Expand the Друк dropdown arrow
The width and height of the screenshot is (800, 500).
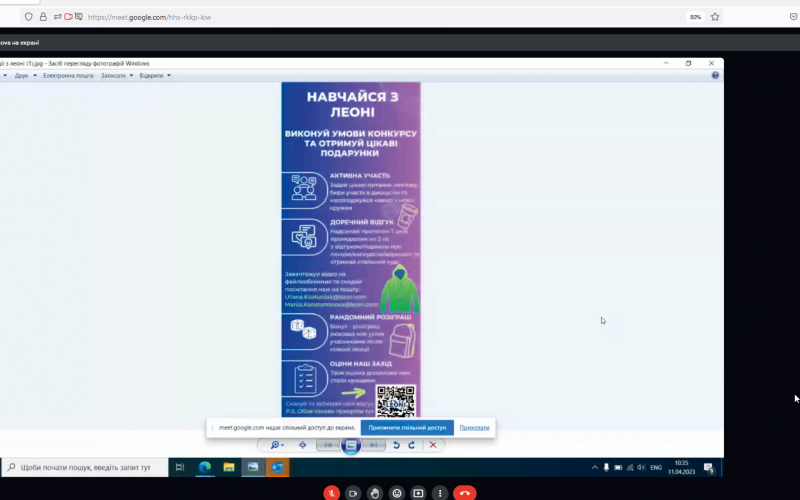[35, 76]
